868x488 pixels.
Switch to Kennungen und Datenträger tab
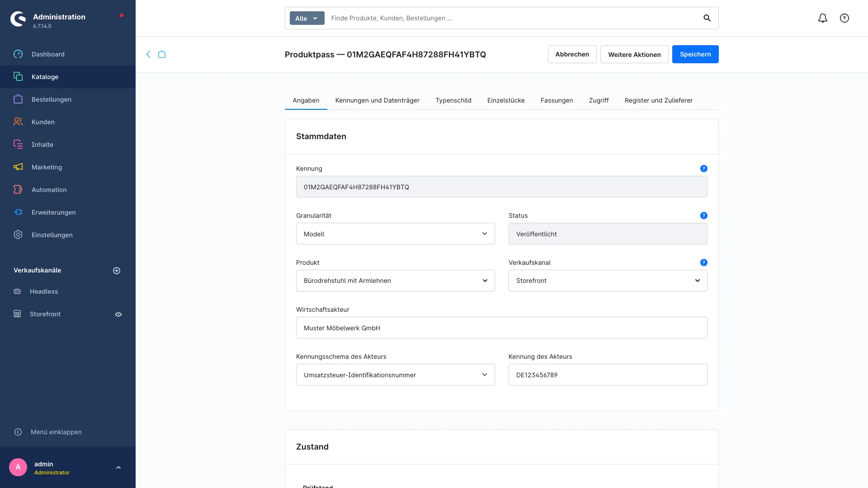point(377,100)
